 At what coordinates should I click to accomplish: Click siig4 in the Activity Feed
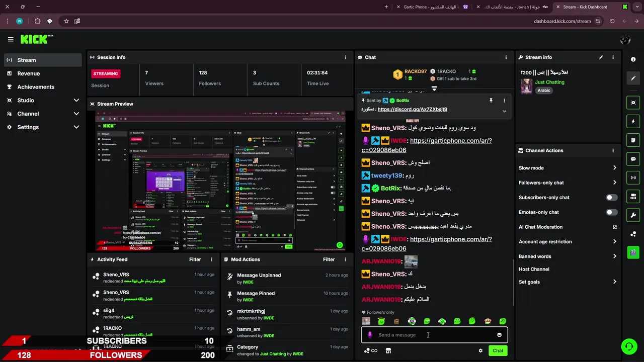tap(109, 311)
